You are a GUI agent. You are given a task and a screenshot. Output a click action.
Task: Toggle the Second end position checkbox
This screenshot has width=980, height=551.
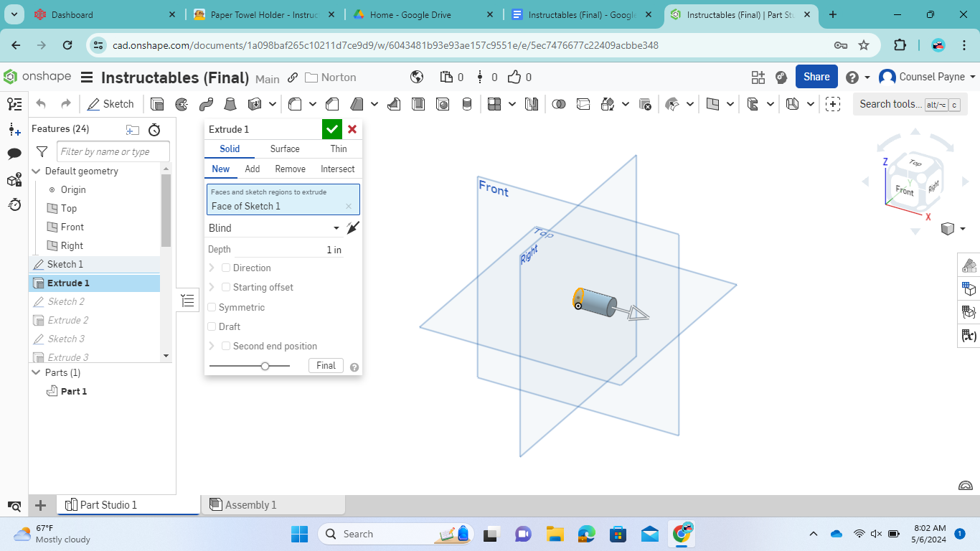226,346
